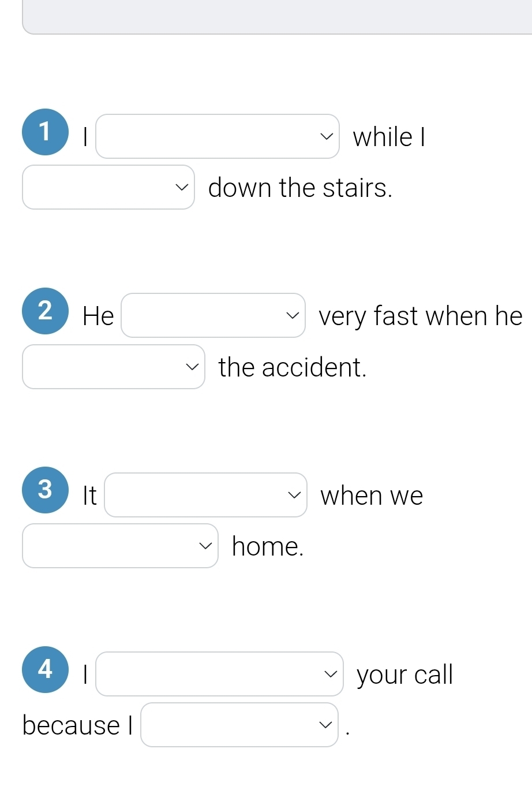The width and height of the screenshot is (532, 801).
Task: Click the question number 4 badge
Action: [x=45, y=669]
